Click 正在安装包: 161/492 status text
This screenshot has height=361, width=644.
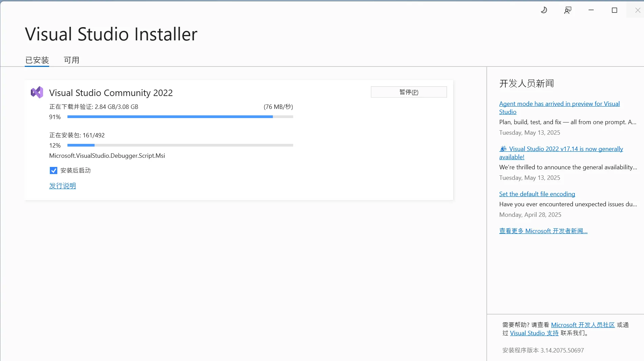tap(77, 135)
